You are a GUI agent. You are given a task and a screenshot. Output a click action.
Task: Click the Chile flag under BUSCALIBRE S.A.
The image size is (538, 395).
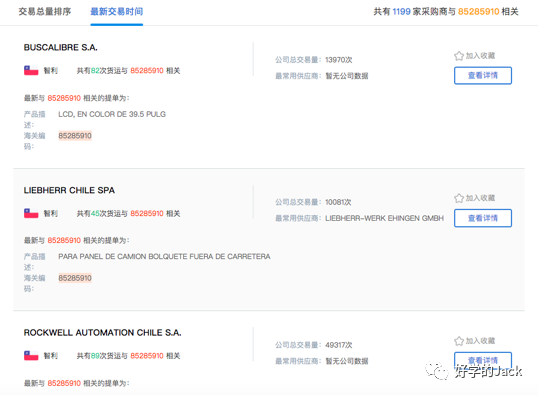[31, 71]
